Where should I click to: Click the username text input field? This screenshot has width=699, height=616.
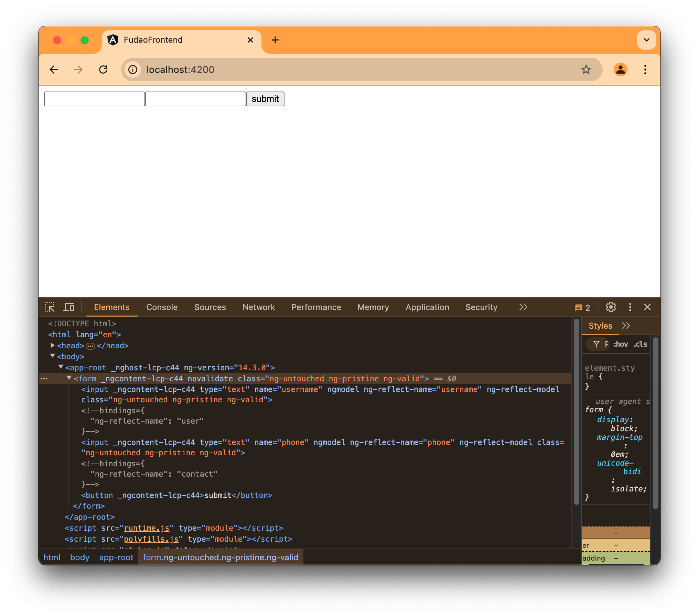pyautogui.click(x=94, y=99)
